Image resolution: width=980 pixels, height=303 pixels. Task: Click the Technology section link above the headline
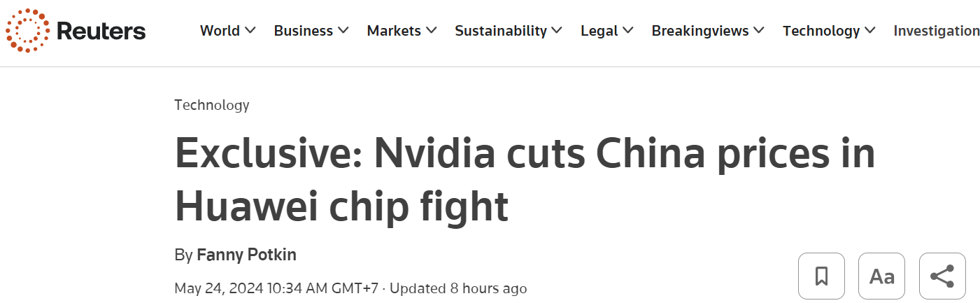click(x=211, y=105)
